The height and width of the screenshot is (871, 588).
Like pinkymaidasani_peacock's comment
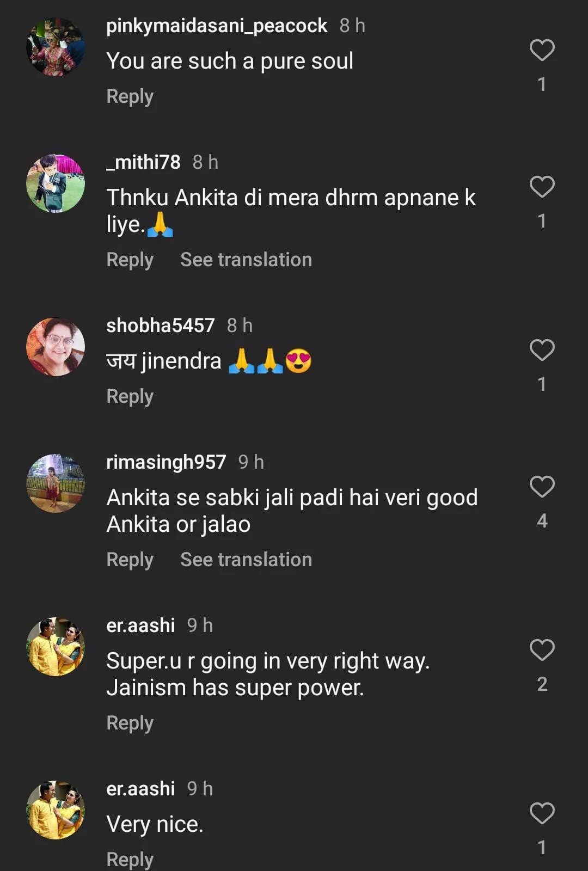(542, 51)
